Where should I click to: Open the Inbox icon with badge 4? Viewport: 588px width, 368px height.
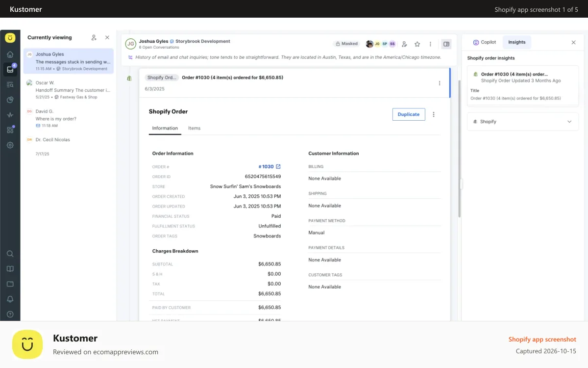[10, 69]
